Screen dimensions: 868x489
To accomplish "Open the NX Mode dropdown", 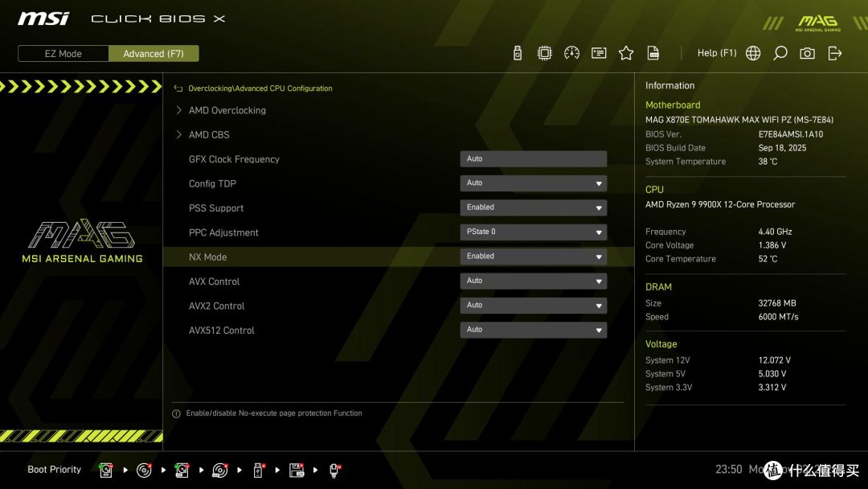I will click(533, 257).
